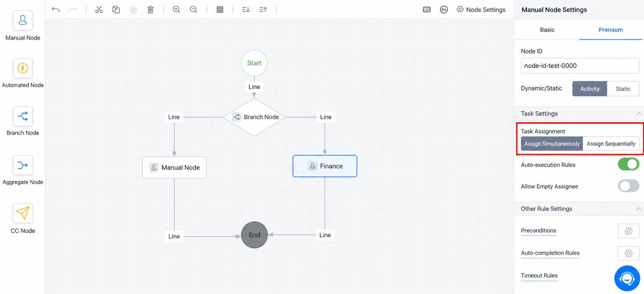Click the cut scissors icon
The image size is (644, 294).
click(99, 9)
